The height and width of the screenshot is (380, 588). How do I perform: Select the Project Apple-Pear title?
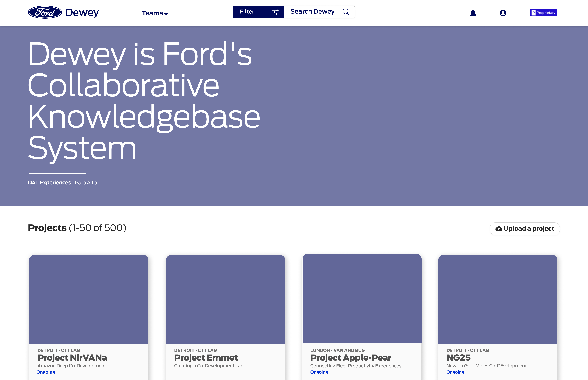[351, 358]
